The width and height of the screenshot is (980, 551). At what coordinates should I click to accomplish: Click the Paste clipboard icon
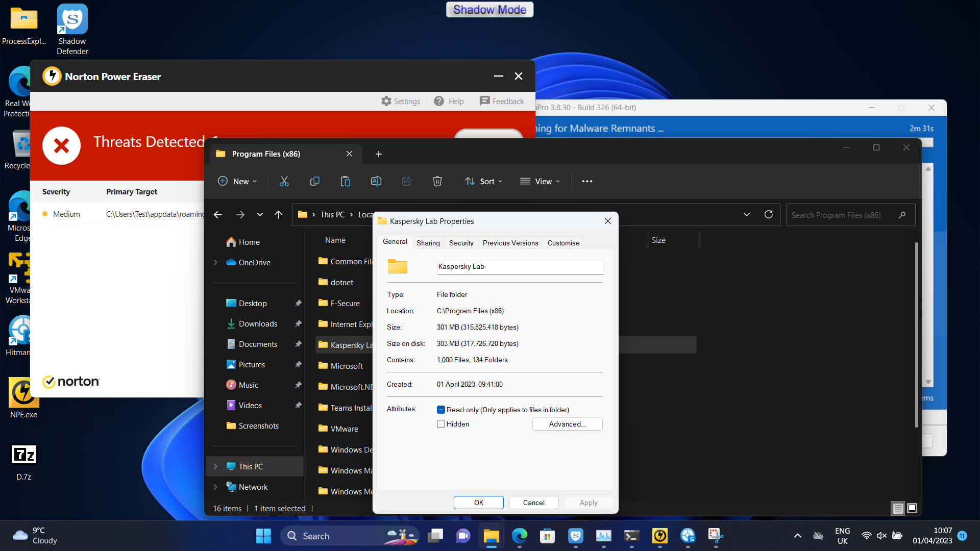[x=346, y=181]
